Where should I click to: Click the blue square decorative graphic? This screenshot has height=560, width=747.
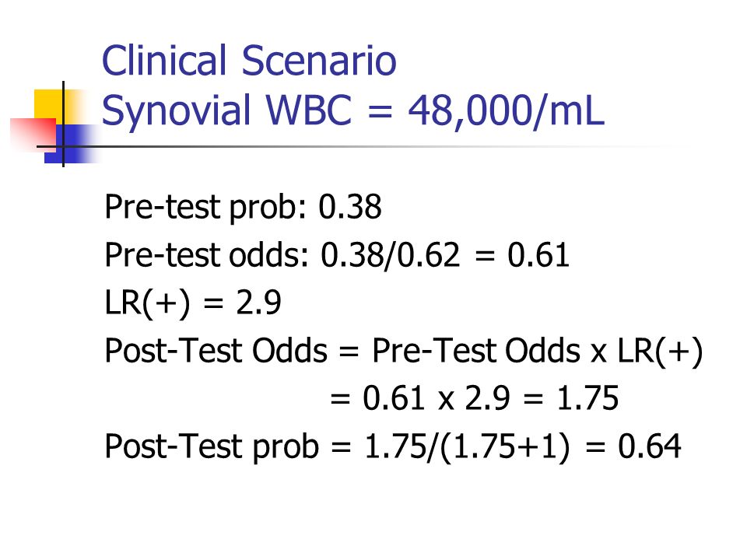tap(72, 145)
